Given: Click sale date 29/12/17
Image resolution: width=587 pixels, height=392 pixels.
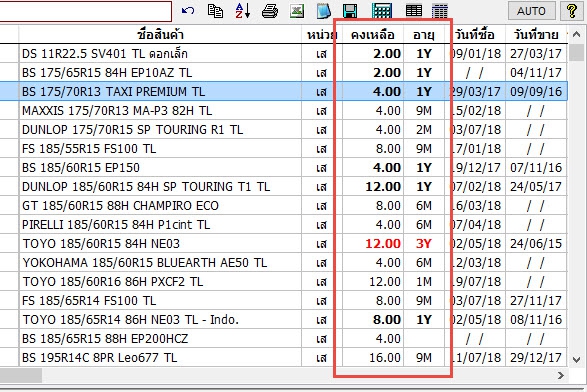Looking at the screenshot, I should point(536,358).
